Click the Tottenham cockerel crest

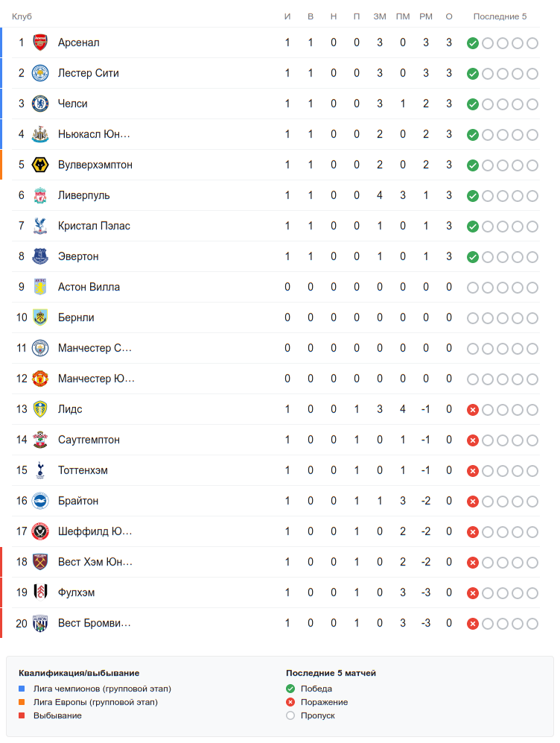(x=40, y=470)
